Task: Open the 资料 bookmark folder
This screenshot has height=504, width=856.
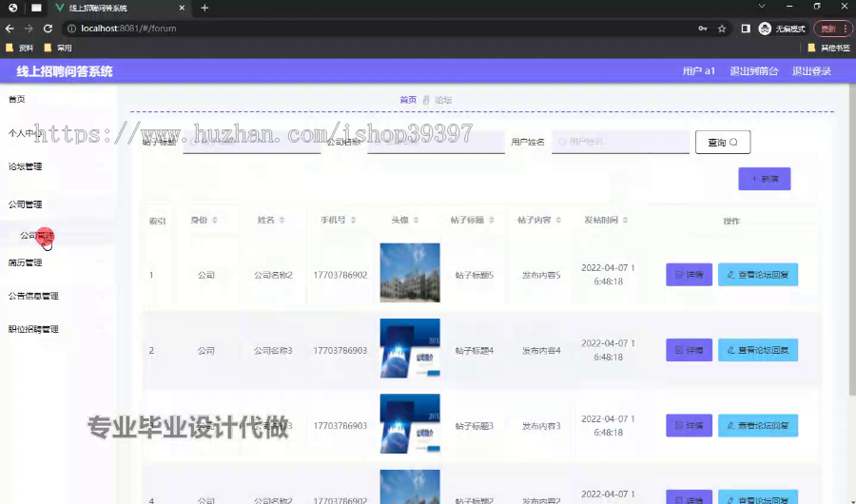Action: 20,48
